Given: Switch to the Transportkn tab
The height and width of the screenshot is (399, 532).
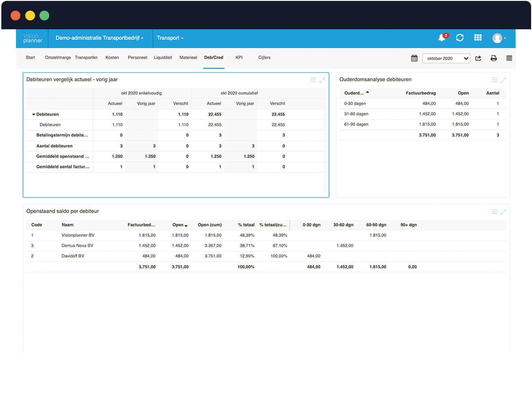Looking at the screenshot, I should 86,58.
